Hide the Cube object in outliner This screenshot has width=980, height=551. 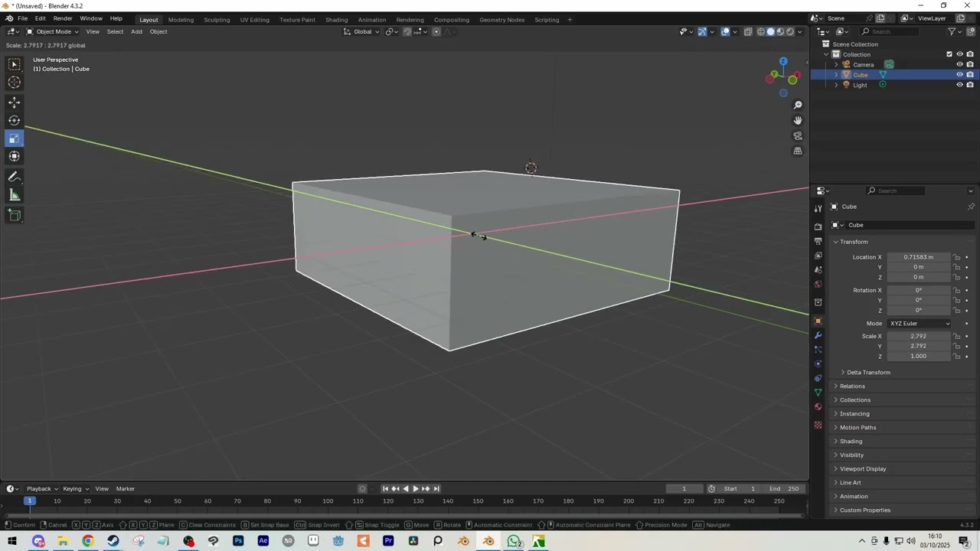(x=959, y=75)
